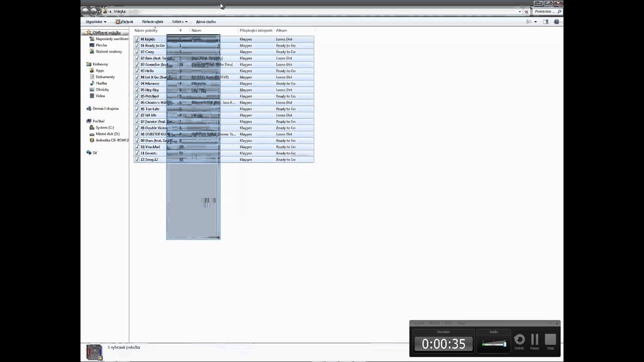Click the music icon of 09 Stars
Viewport: 644px width, 362px height.
[x=137, y=140]
